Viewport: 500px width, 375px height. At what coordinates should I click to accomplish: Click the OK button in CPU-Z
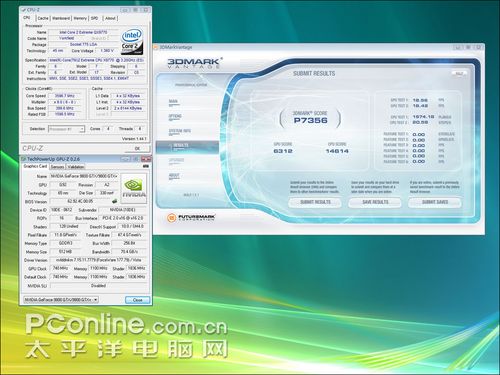click(x=137, y=148)
